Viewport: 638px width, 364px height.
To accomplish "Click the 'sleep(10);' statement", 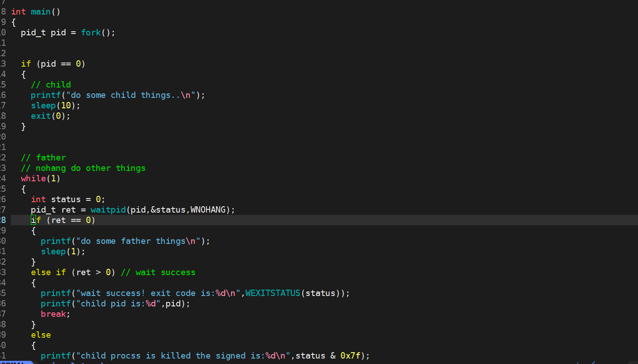I will (56, 106).
